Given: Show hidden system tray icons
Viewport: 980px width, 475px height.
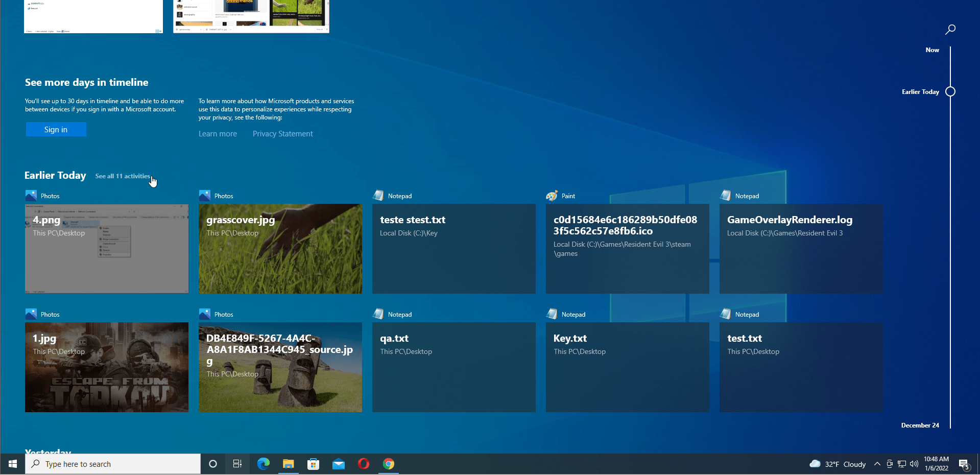Looking at the screenshot, I should point(877,464).
